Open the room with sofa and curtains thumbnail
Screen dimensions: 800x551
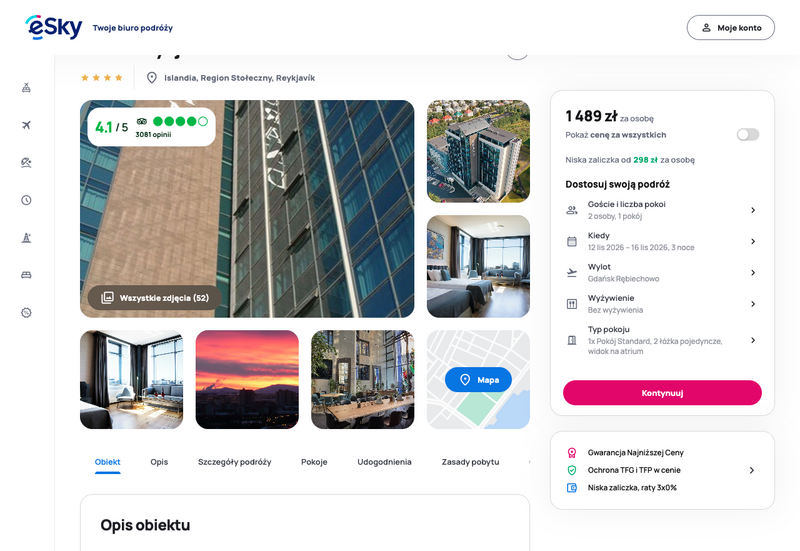pos(132,380)
